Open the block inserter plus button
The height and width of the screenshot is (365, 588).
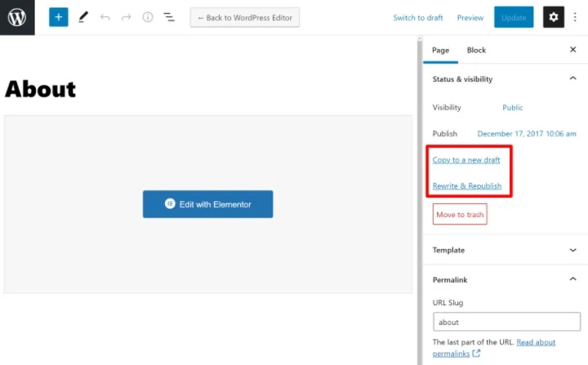58,17
